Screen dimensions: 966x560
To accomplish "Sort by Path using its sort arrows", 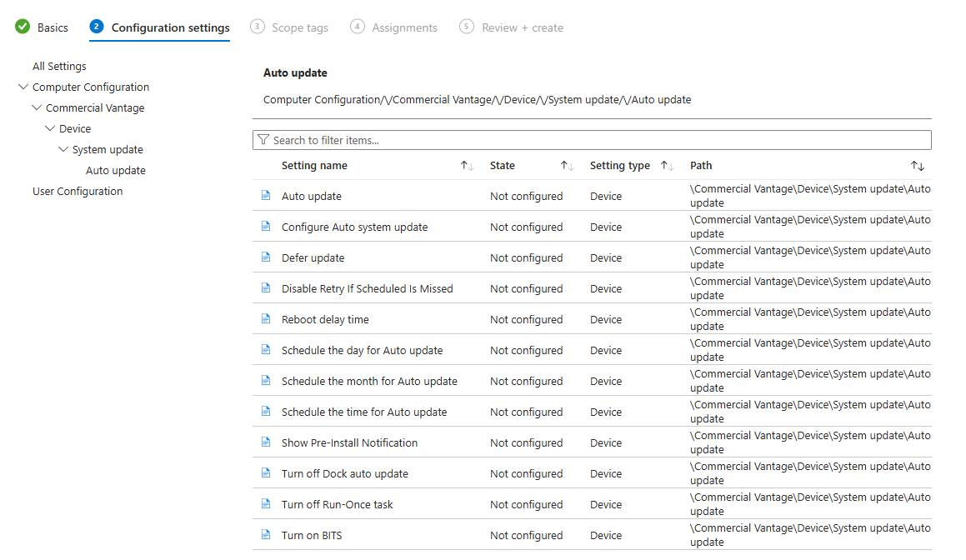I will tap(918, 166).
